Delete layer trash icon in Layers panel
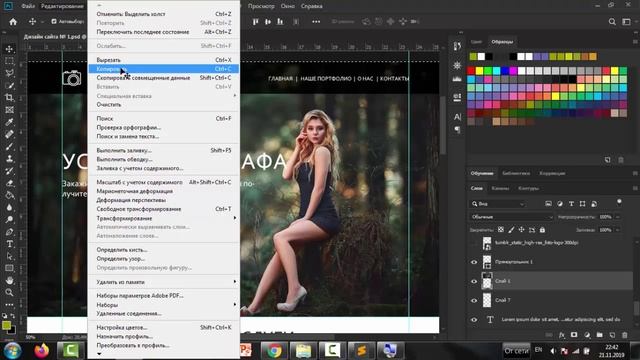Viewport: 640px width, 360px height. pyautogui.click(x=624, y=335)
